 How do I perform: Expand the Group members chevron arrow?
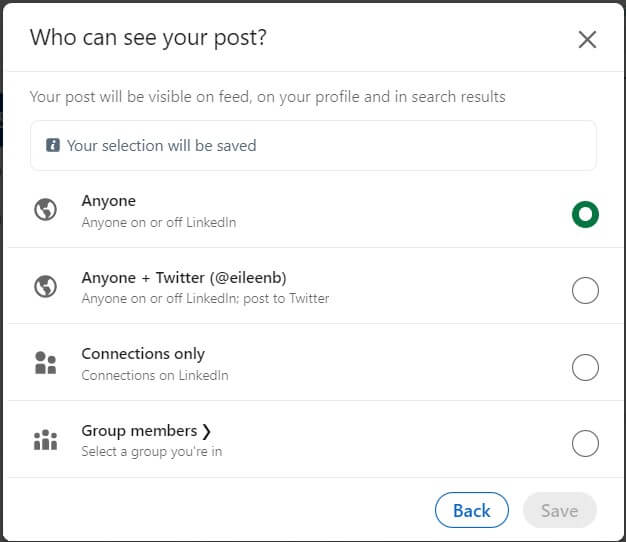point(206,431)
